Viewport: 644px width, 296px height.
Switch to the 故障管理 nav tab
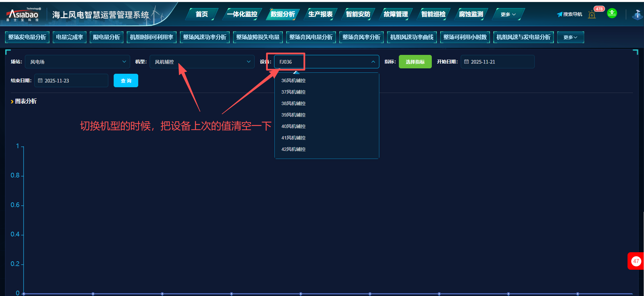395,14
